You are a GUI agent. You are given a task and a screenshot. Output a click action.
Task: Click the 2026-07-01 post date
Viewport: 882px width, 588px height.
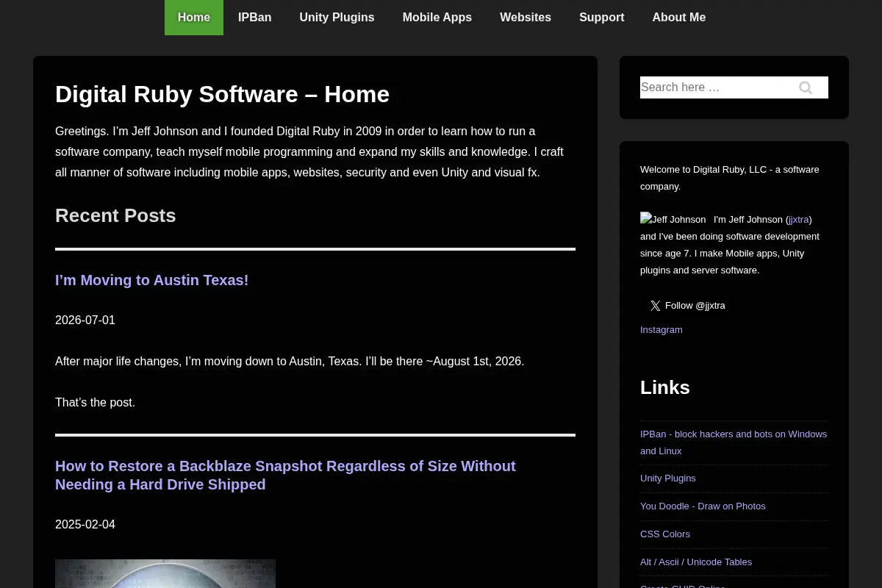[x=85, y=320]
